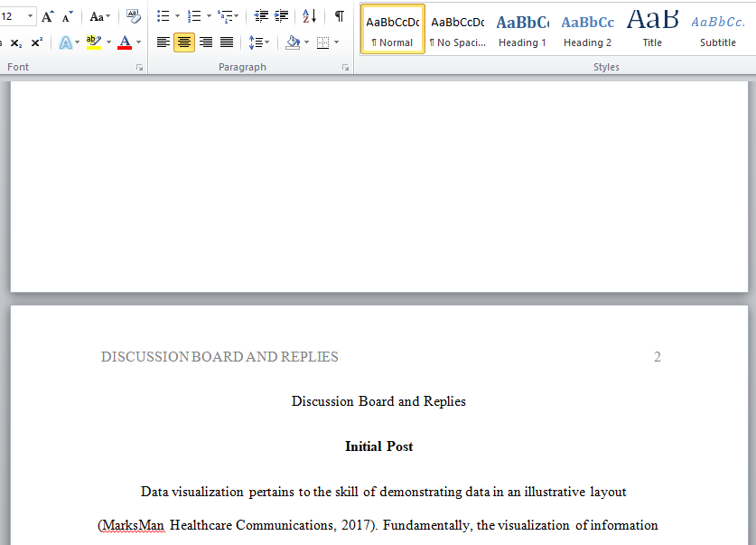Expand the font color dropdown arrow
756x545 pixels.
click(x=138, y=42)
